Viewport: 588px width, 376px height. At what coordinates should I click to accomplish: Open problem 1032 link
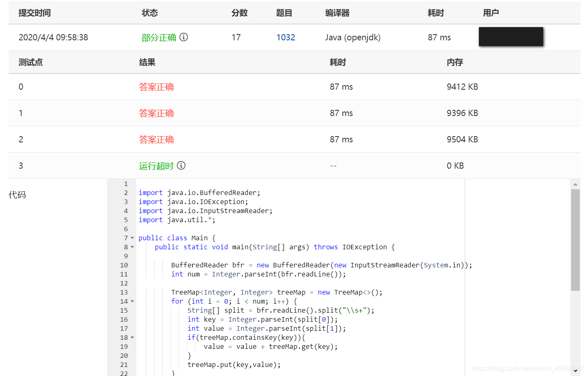(286, 37)
